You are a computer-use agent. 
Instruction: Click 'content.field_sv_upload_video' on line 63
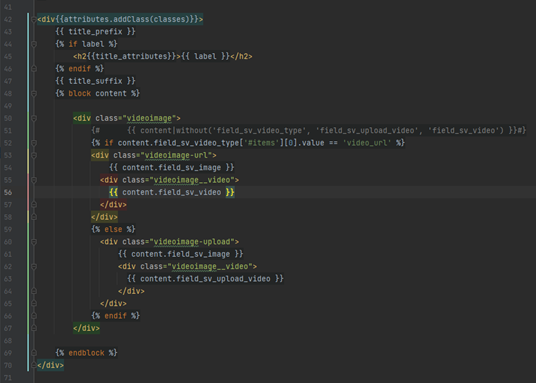pyautogui.click(x=205, y=279)
